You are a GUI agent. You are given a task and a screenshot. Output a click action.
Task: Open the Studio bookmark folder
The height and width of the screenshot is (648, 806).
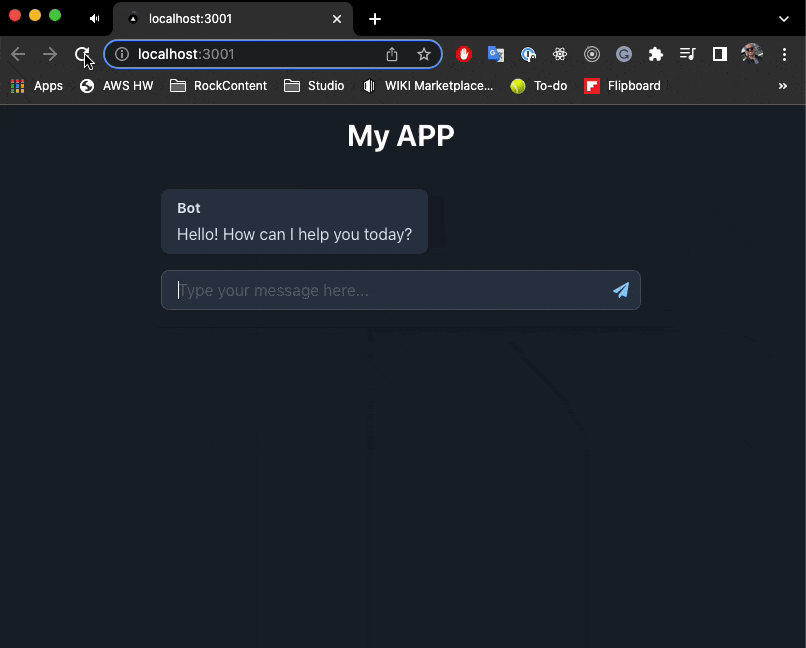[x=314, y=86]
